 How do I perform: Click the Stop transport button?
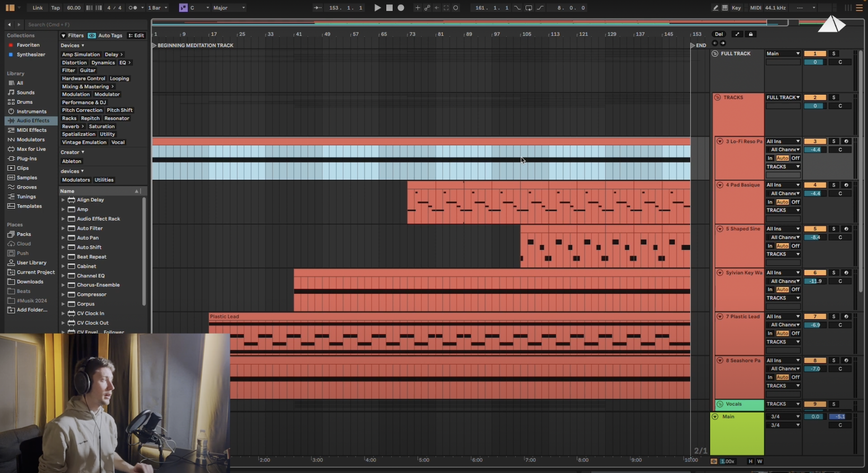click(x=389, y=8)
